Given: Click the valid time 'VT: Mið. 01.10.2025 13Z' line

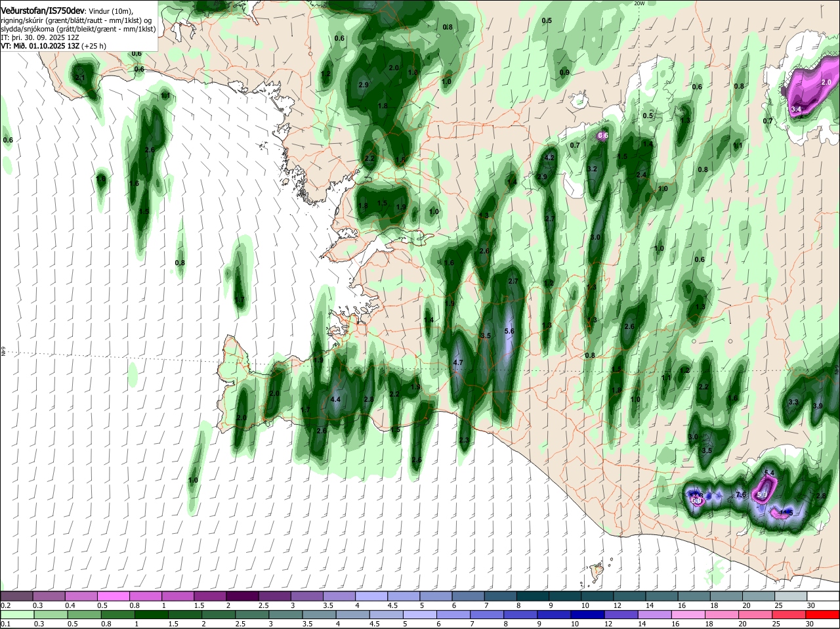Looking at the screenshot, I should [40, 47].
